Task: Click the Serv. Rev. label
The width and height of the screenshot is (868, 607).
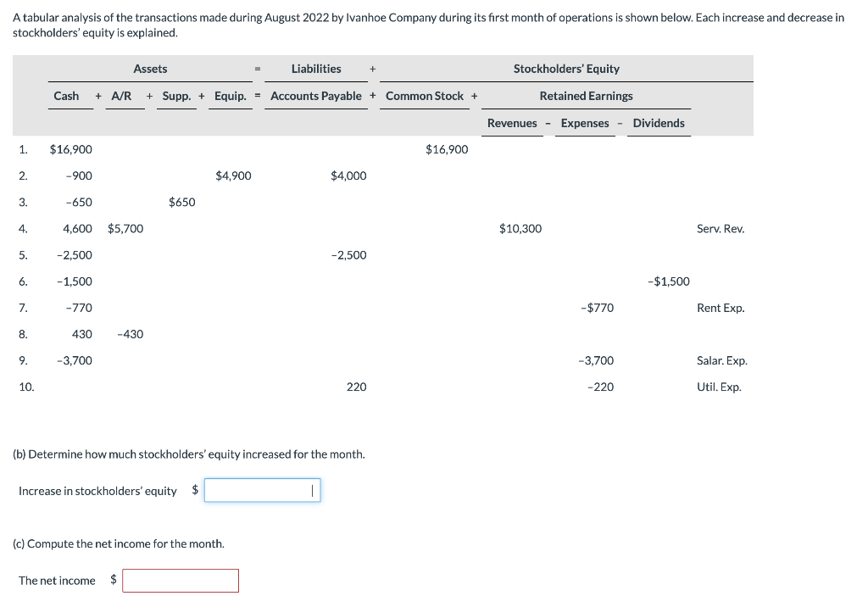Action: pyautogui.click(x=720, y=228)
